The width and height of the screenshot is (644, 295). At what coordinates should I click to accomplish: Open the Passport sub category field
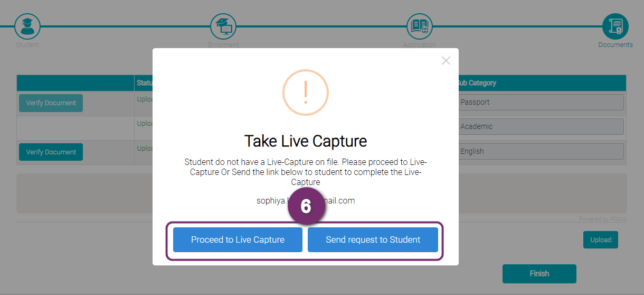(539, 102)
